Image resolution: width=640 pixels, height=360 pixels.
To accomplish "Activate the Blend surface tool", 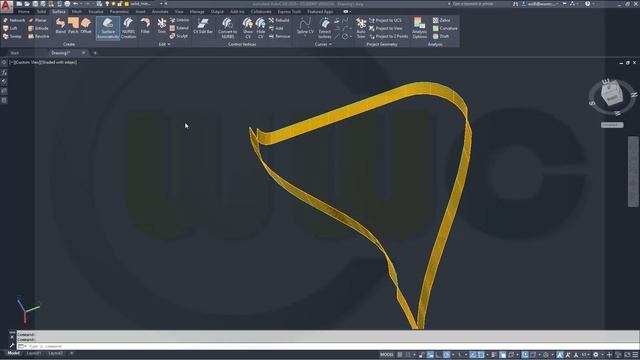I will (x=60, y=26).
